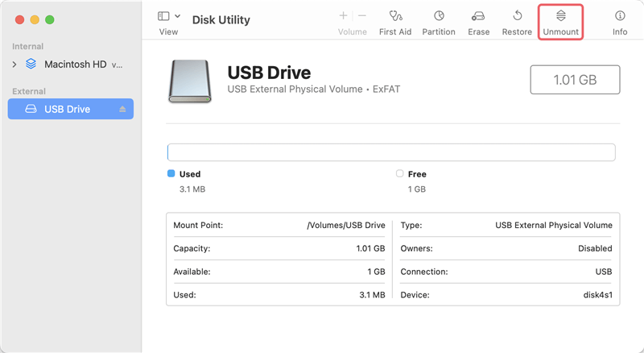Close the Disk Utility window
This screenshot has height=353, width=644.
19,19
